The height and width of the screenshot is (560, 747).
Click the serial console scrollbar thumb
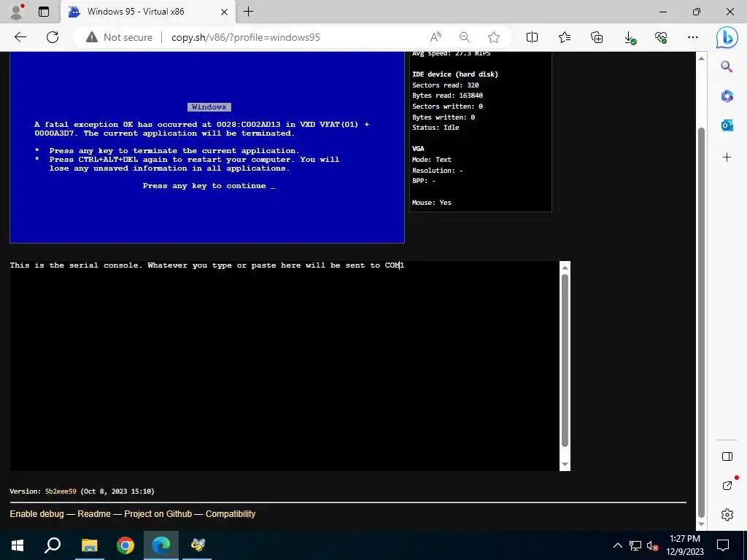(565, 360)
